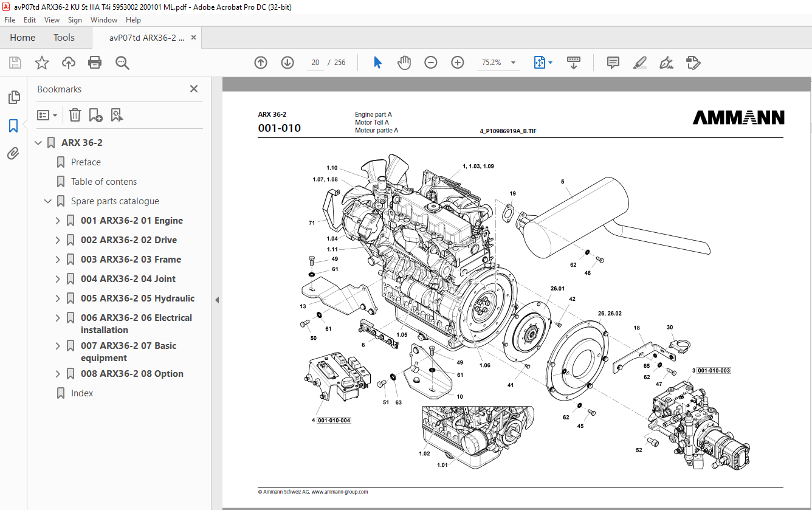The width and height of the screenshot is (812, 510).
Task: Open the Edit menu
Action: 30,20
